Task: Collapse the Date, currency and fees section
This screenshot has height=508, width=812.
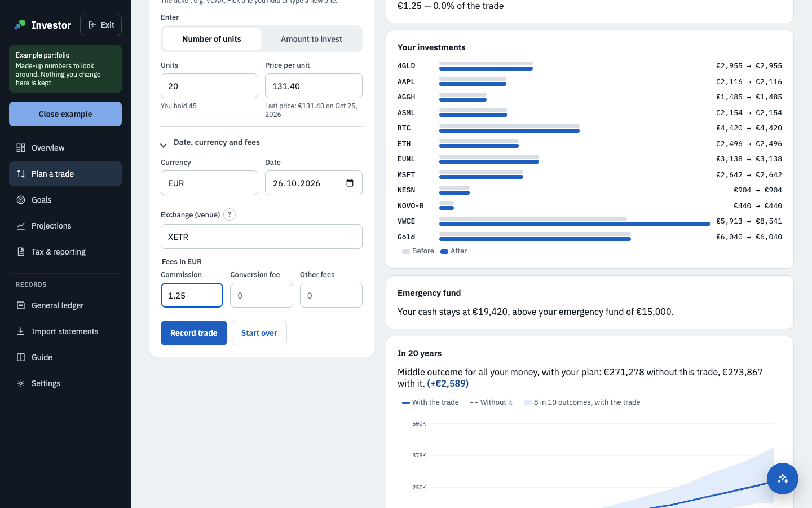Action: [210, 143]
